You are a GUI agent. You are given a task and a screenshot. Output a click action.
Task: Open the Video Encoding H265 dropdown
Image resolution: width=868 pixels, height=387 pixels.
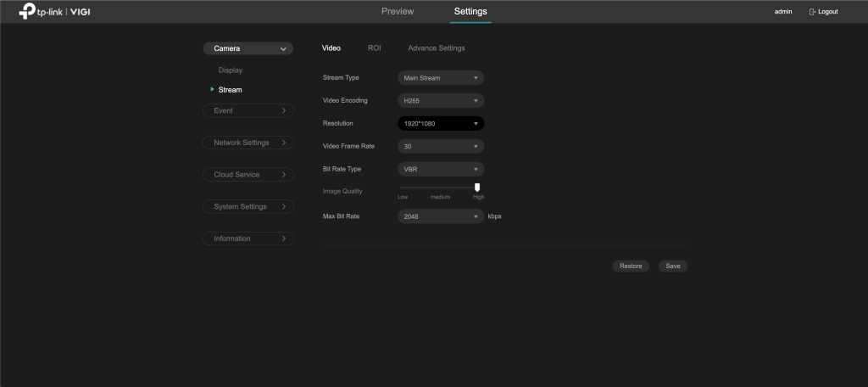[441, 101]
